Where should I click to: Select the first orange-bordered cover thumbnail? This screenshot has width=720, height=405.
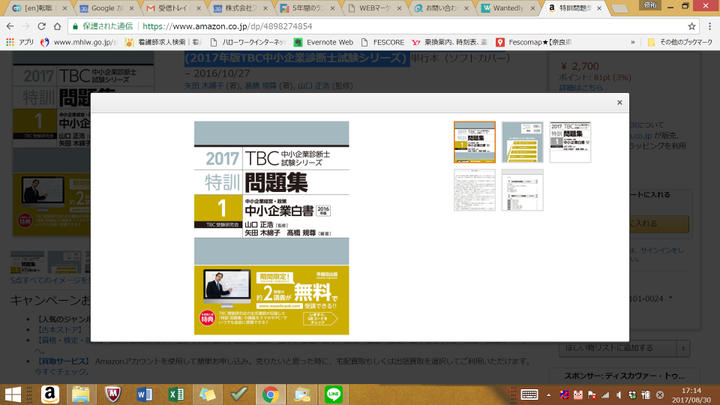coord(475,142)
